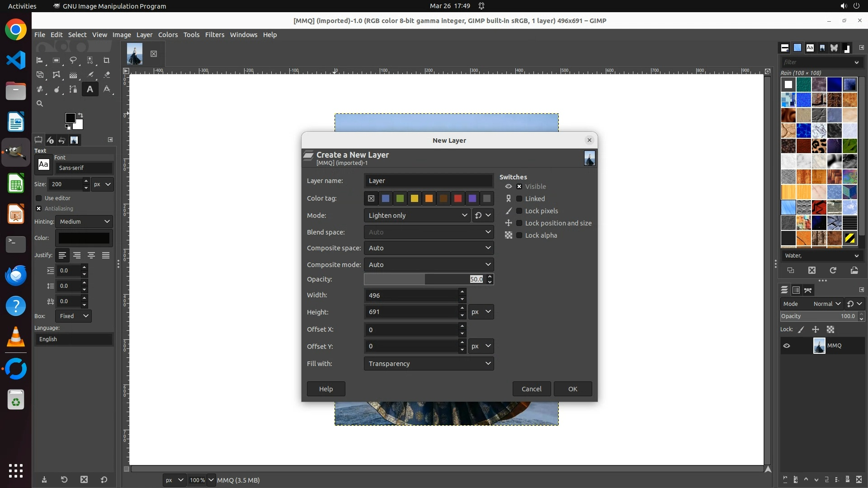Select the Free Select lasso tool

(73, 61)
